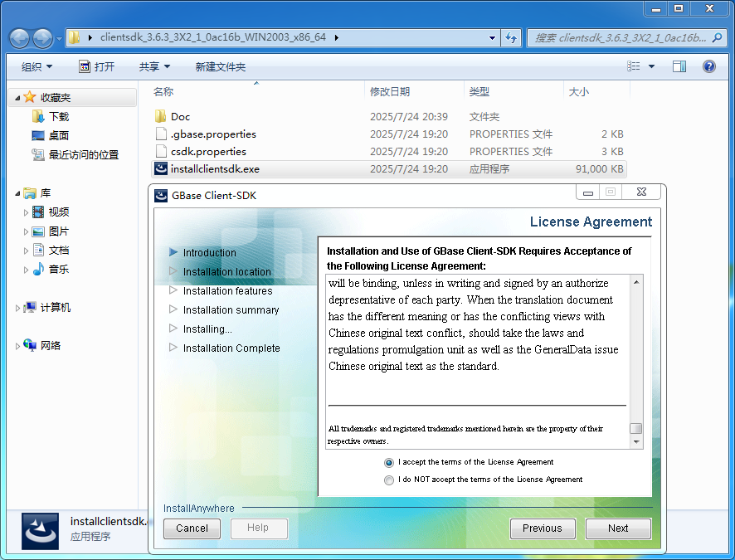Select the csdk.properties file
Screen dimensions: 735x560
pyautogui.click(x=207, y=152)
